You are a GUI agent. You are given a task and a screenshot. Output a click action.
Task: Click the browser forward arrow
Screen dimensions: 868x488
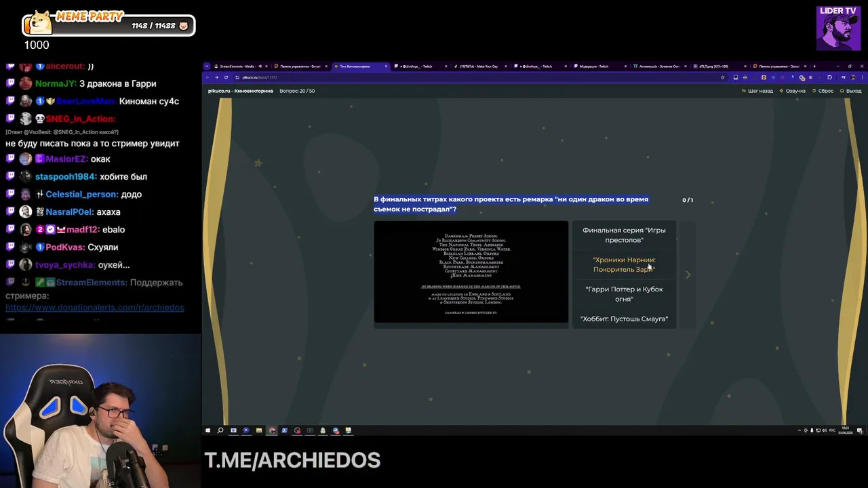[x=217, y=77]
